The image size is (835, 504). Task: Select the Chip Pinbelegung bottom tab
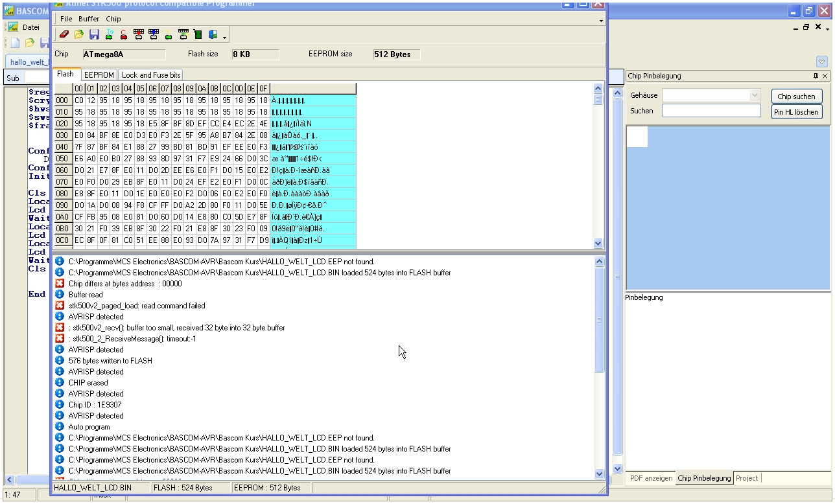coord(704,478)
